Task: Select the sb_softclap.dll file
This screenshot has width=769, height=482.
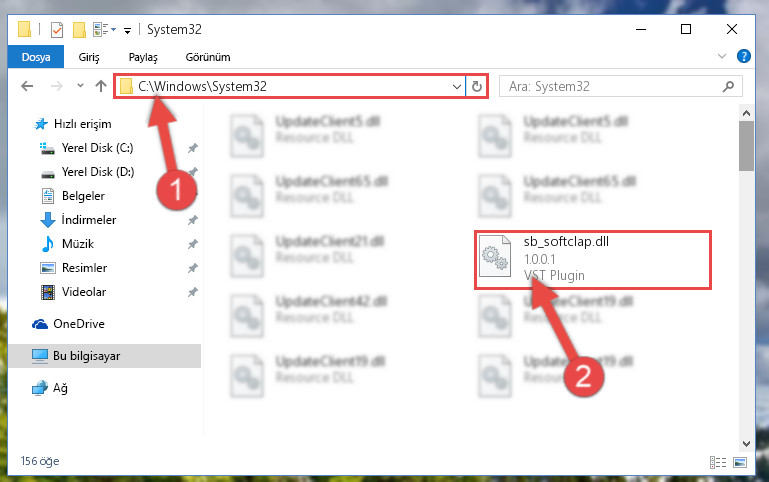Action: (x=592, y=259)
